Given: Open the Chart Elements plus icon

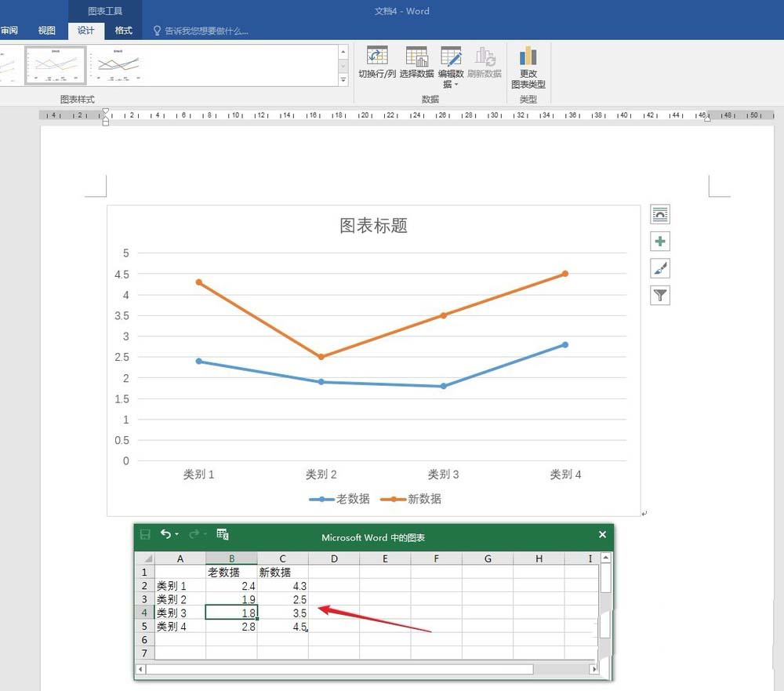Looking at the screenshot, I should (x=659, y=242).
